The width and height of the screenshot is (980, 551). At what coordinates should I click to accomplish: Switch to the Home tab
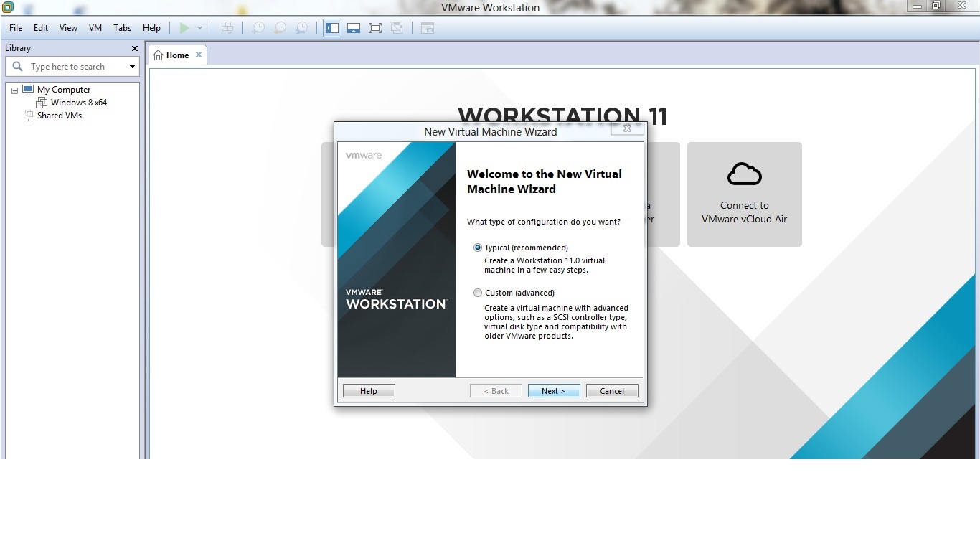177,55
